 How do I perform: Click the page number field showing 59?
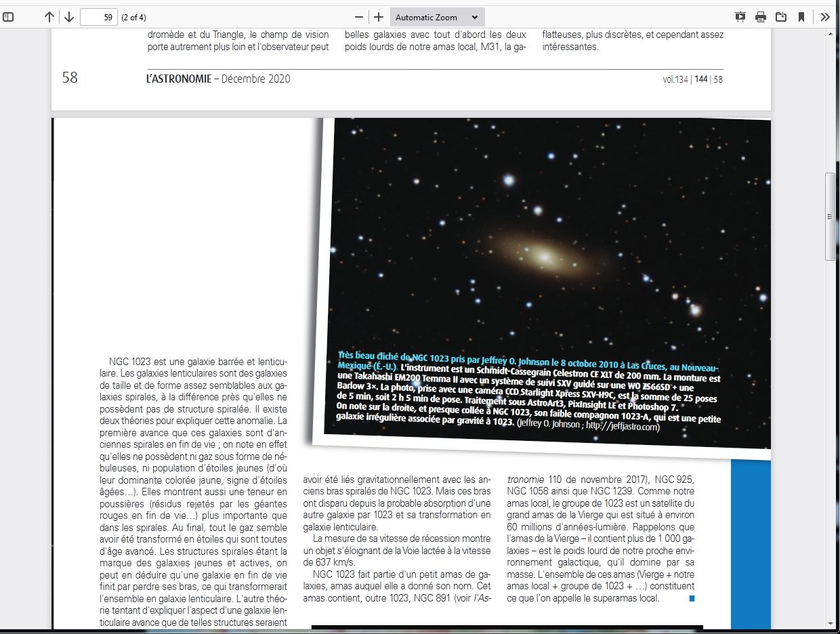99,17
